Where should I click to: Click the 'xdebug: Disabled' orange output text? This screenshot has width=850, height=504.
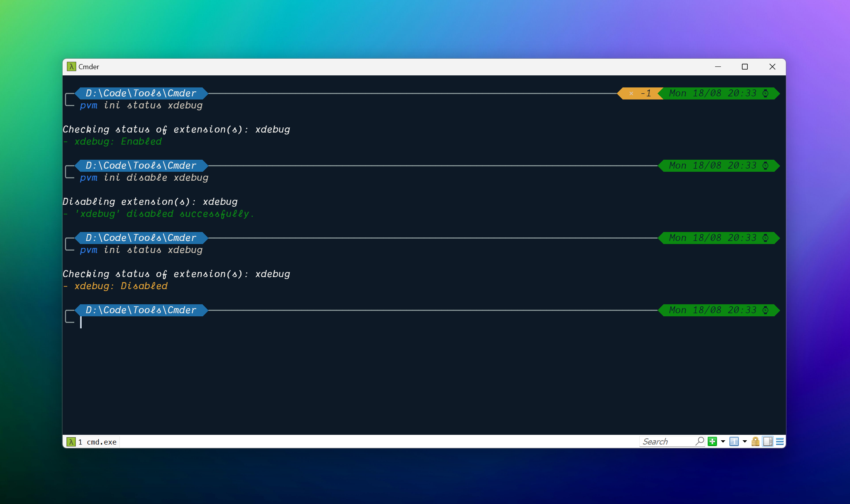point(121,286)
